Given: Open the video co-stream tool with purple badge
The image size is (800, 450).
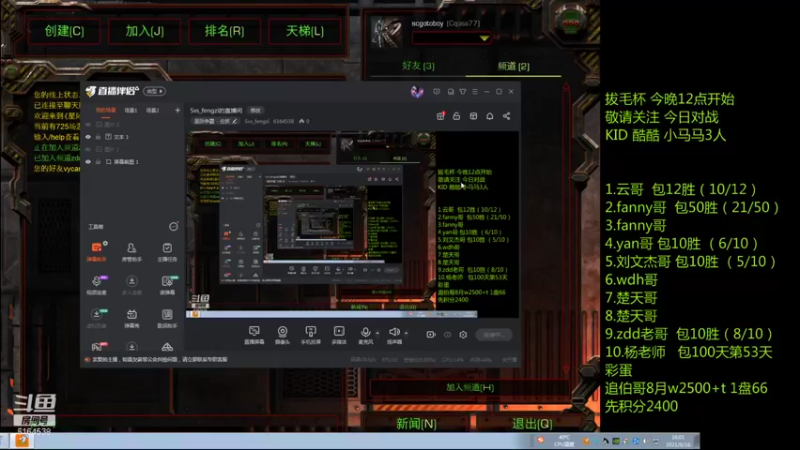Looking at the screenshot, I should click(96, 285).
